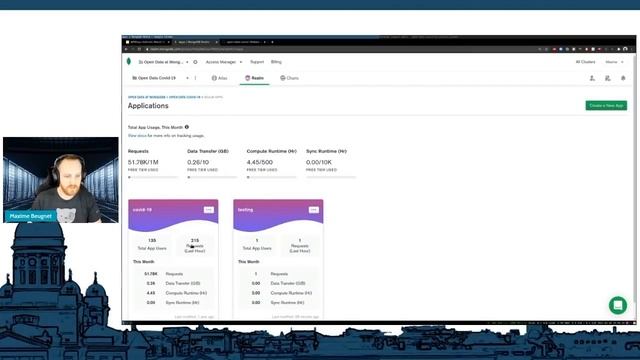Viewport: 640px width, 360px height.
Task: Click the MongoDB leaf logo
Action: pyautogui.click(x=129, y=62)
